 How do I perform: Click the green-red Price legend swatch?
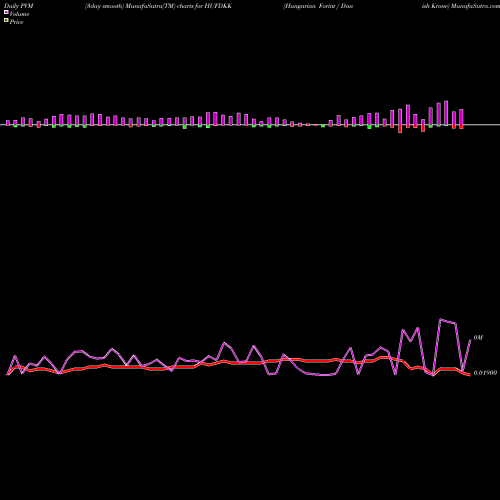[6, 20]
